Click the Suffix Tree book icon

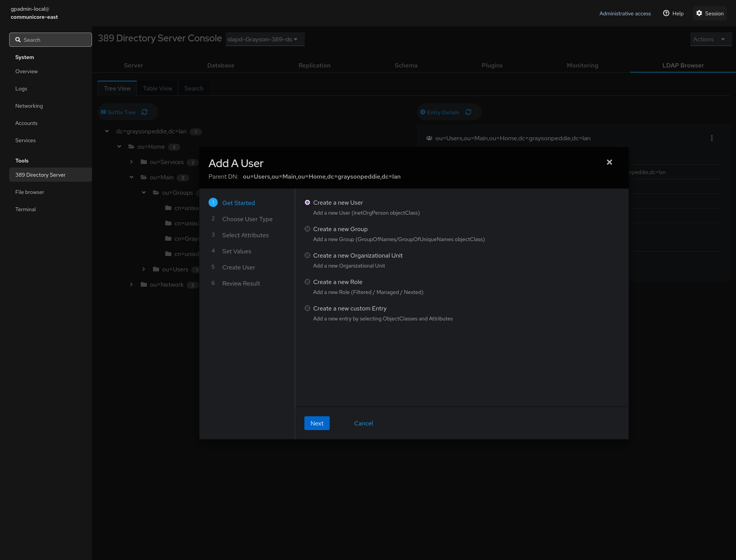coord(103,112)
